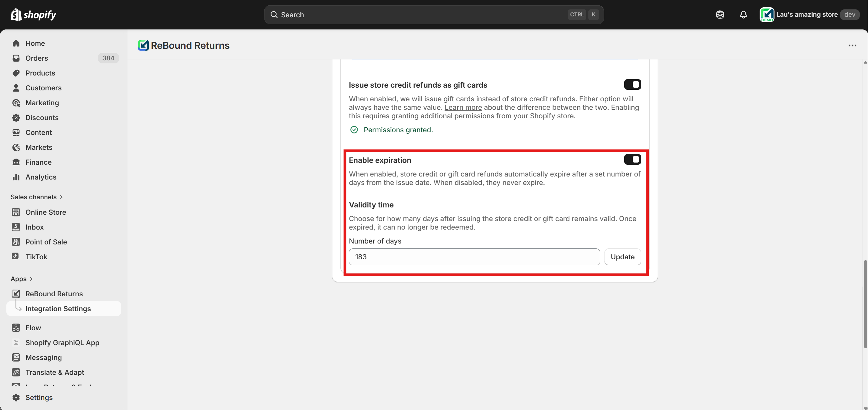Click the TikTok sales channel icon
The image size is (868, 410).
pos(15,257)
